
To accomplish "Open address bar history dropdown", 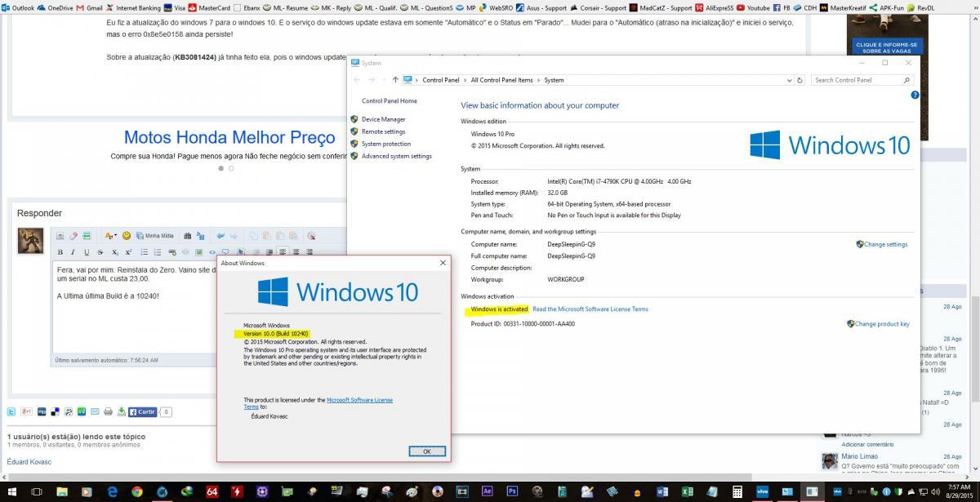I will (x=788, y=80).
